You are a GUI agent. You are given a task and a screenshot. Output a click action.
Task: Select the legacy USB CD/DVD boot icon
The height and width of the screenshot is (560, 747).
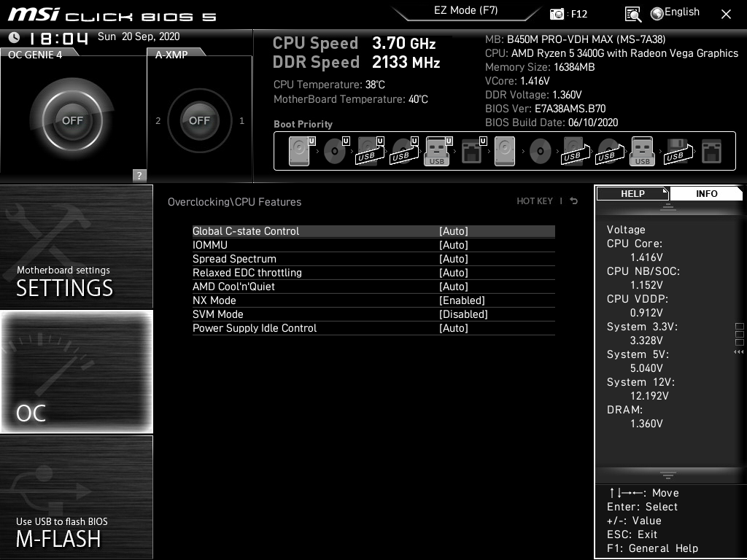pos(610,151)
